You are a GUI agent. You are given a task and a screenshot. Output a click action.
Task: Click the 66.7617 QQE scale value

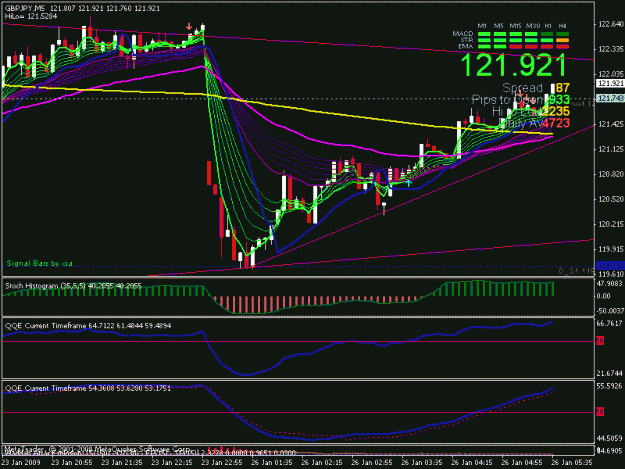[609, 323]
